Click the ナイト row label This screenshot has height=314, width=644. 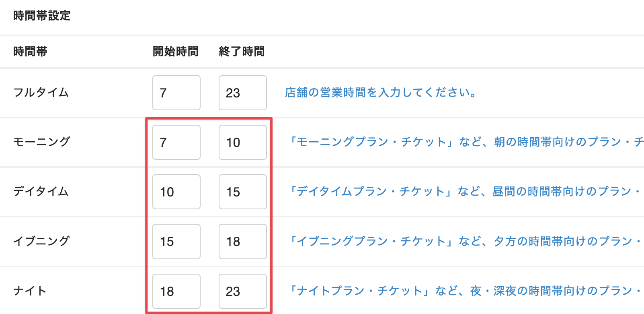pos(30,291)
